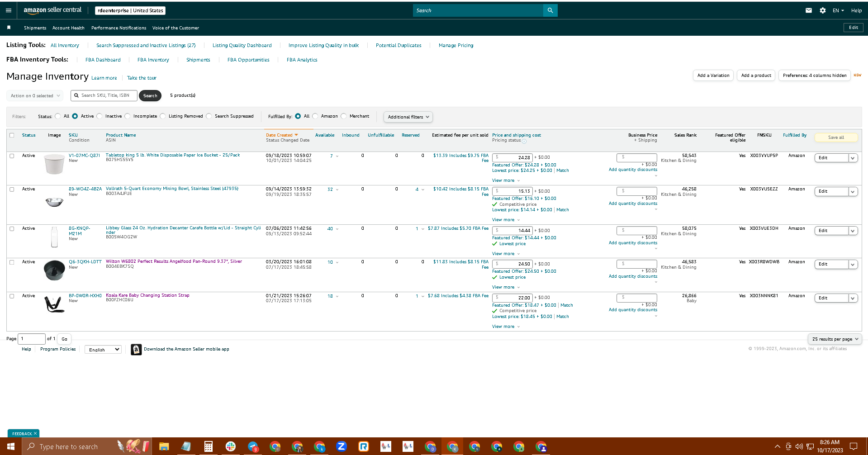This screenshot has width=868, height=455.
Task: Open Voice of the Customer page
Action: 175,28
